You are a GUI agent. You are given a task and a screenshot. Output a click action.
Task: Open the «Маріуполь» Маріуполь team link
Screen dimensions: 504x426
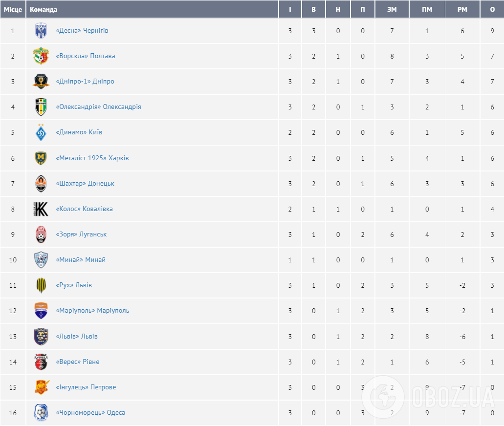point(92,311)
